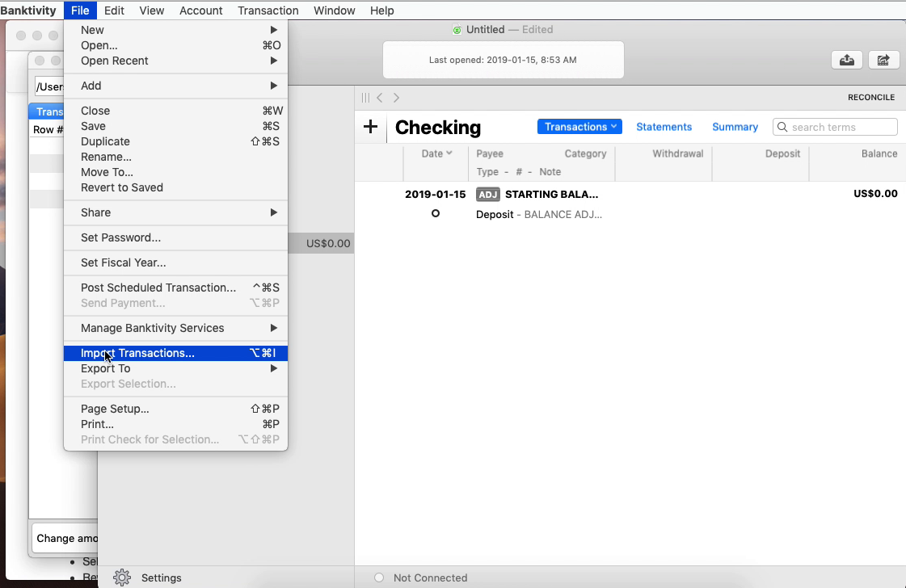This screenshot has height=588, width=906.
Task: Click the add transaction plus icon
Action: coord(370,127)
